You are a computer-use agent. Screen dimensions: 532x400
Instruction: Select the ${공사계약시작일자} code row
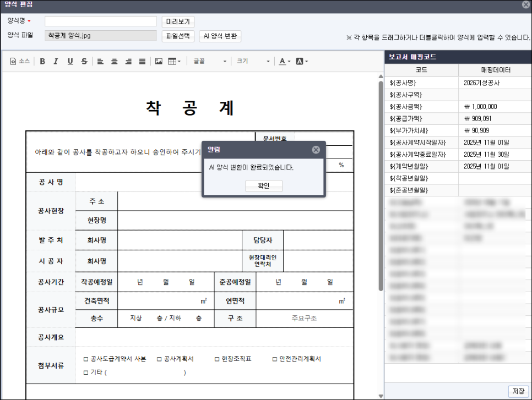pyautogui.click(x=458, y=143)
